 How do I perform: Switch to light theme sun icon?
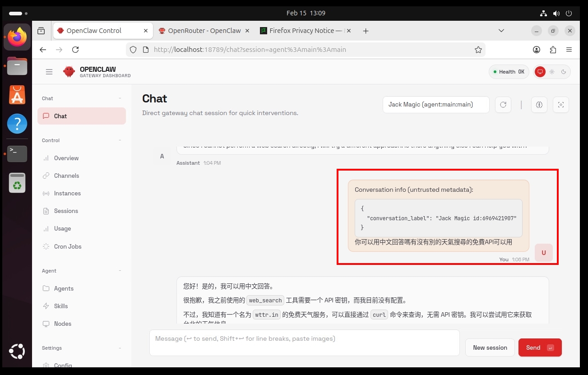point(551,72)
